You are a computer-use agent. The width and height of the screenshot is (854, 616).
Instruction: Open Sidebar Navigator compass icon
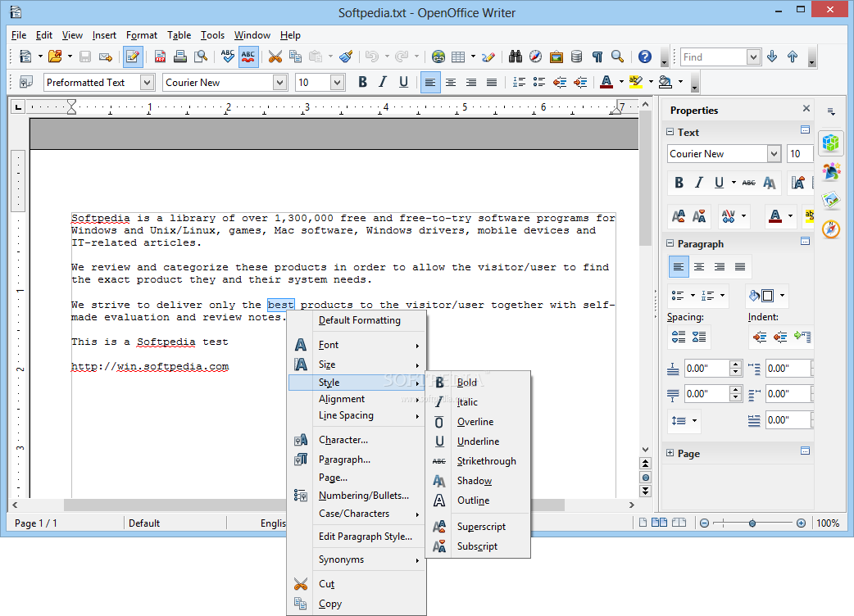(x=831, y=229)
